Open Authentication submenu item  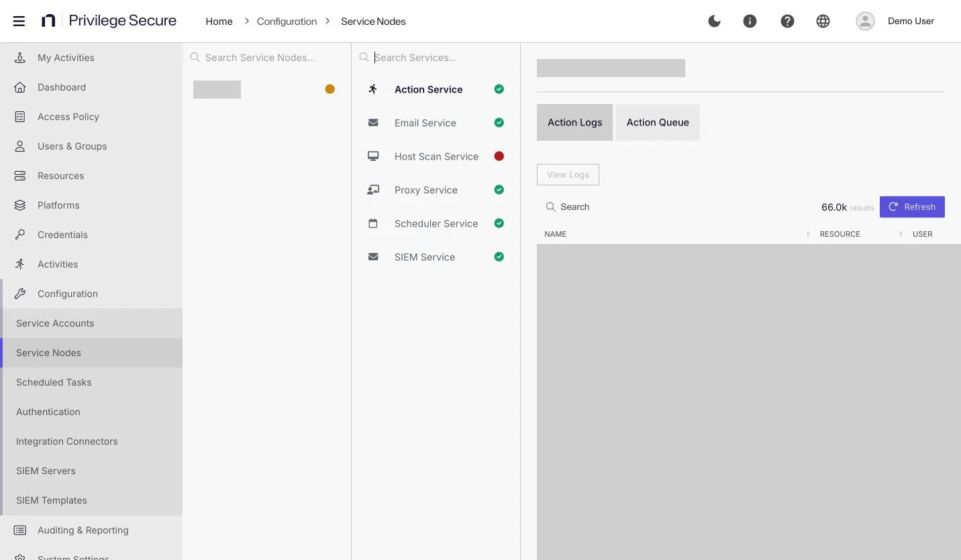click(91, 412)
